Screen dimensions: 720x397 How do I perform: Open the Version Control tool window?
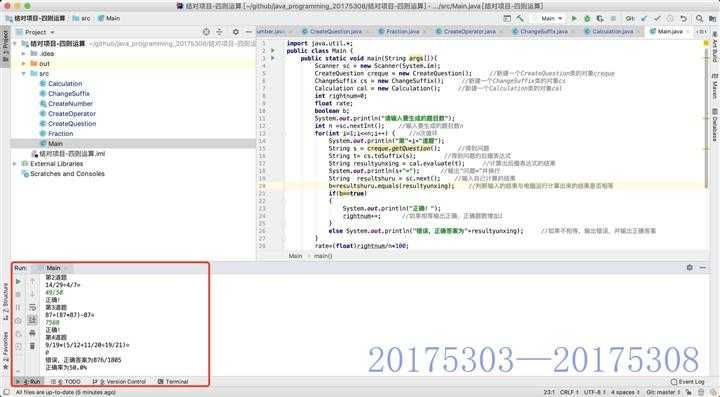pyautogui.click(x=119, y=381)
